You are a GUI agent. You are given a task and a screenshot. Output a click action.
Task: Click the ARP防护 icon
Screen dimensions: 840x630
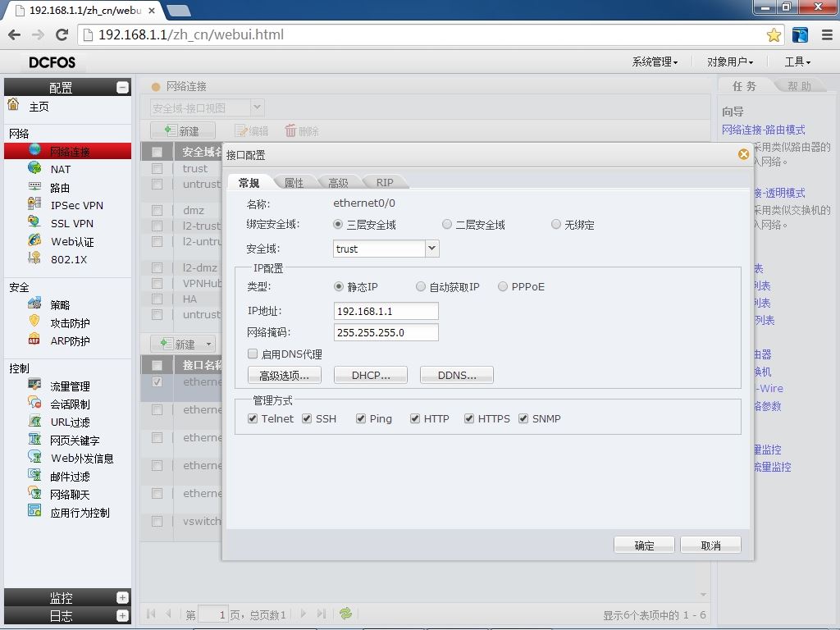click(34, 339)
